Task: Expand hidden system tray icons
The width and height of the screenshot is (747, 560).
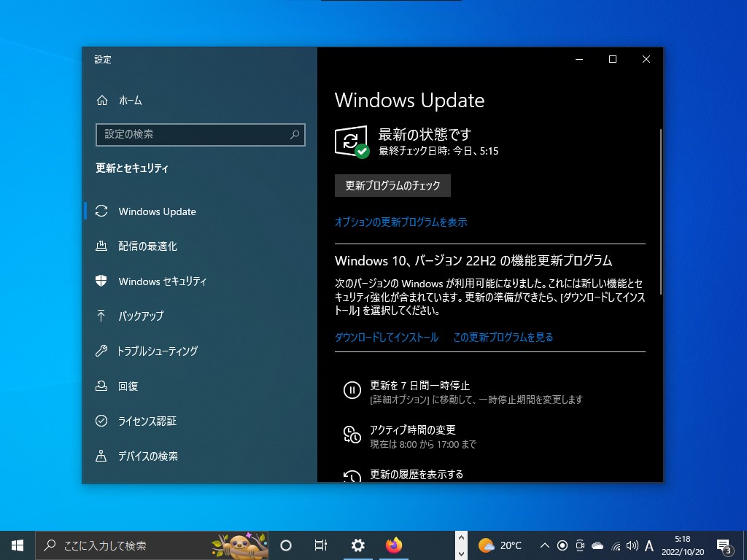Action: [545, 545]
